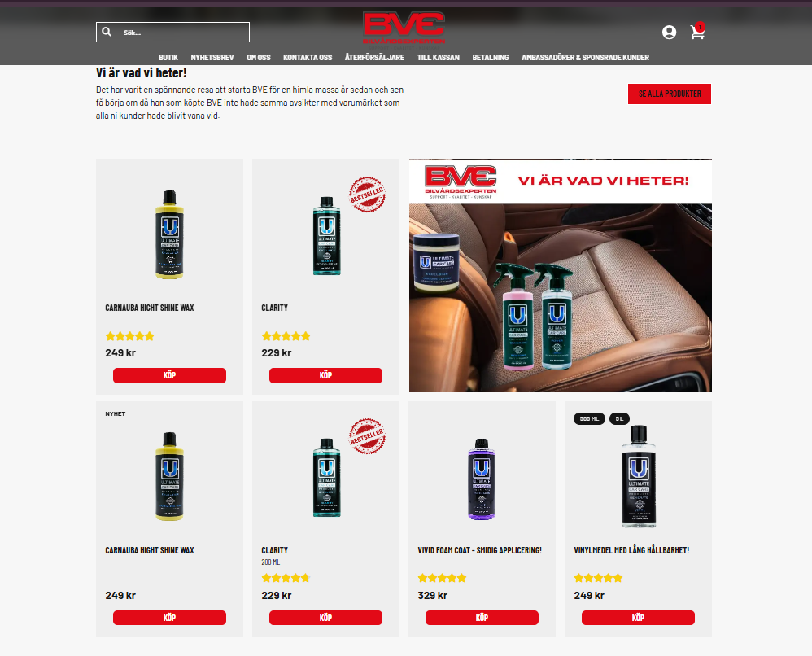812x656 pixels.
Task: Open the shopping cart icon
Action: click(x=697, y=31)
